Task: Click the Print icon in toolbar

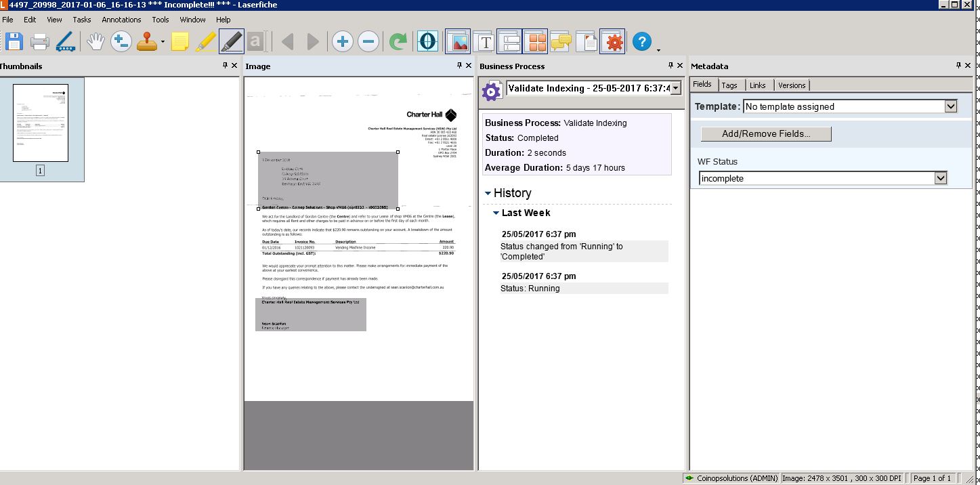Action: [x=39, y=42]
